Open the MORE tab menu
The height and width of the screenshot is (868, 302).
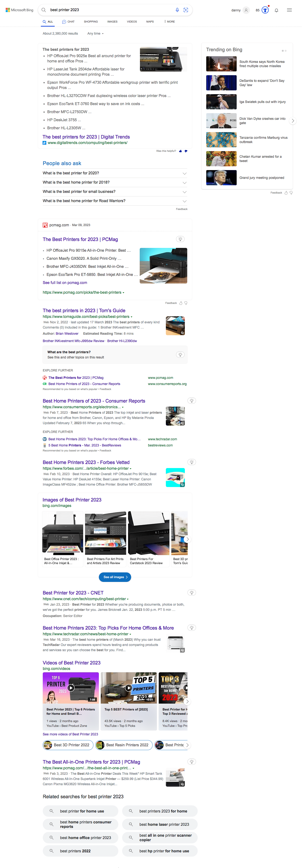pyautogui.click(x=169, y=22)
